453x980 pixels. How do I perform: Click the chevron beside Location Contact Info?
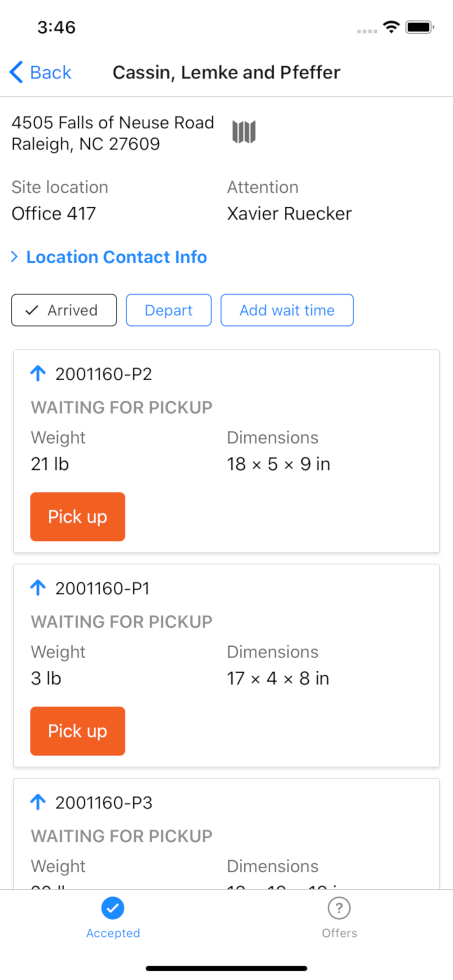click(15, 257)
